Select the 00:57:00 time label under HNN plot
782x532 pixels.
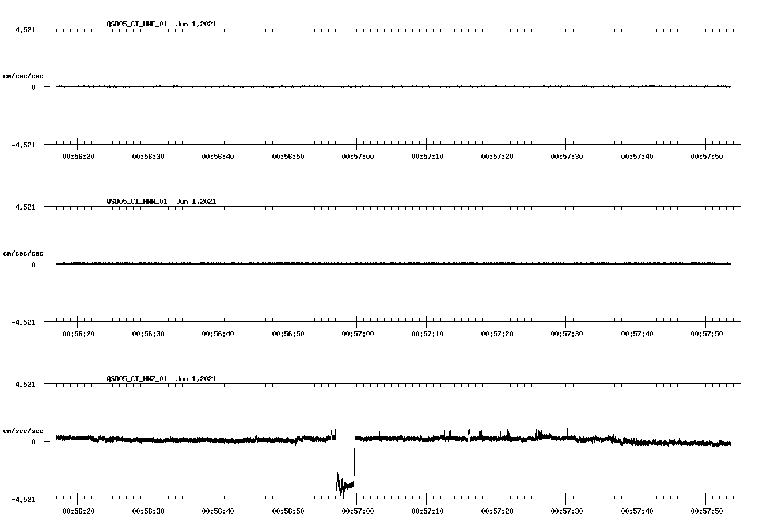click(x=358, y=333)
